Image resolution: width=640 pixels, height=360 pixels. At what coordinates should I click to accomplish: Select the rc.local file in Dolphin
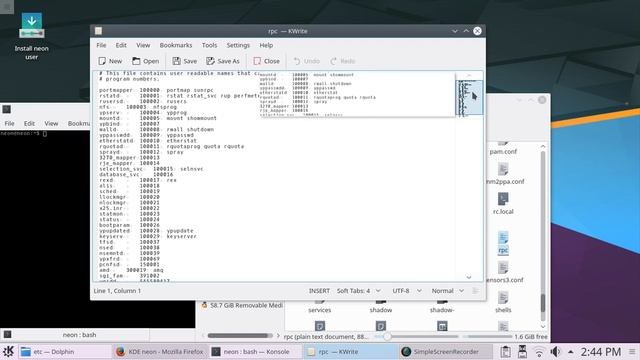click(503, 203)
